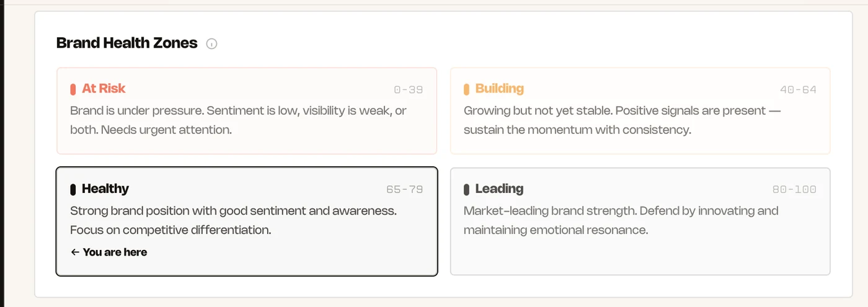Click the 0-39 score range label

409,90
